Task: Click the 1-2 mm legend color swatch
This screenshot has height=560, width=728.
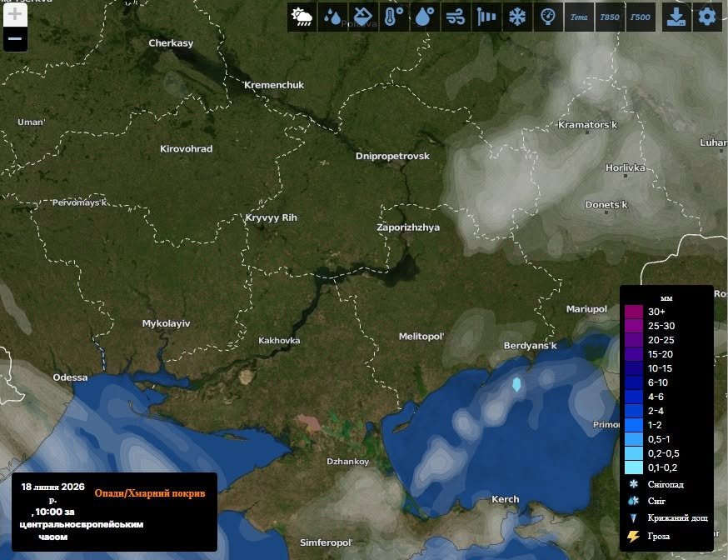Action: coord(634,425)
